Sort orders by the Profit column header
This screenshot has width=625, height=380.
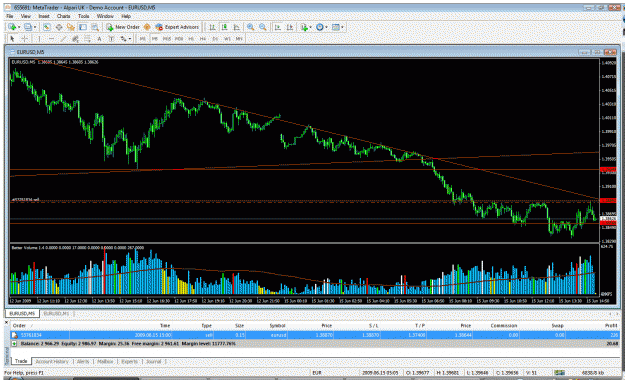[611, 326]
